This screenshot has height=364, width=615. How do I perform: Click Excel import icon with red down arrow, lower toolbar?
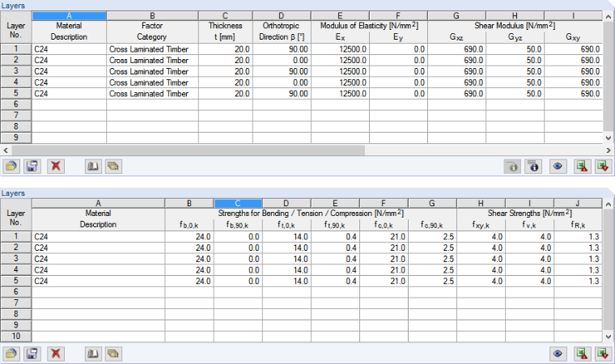(x=603, y=353)
